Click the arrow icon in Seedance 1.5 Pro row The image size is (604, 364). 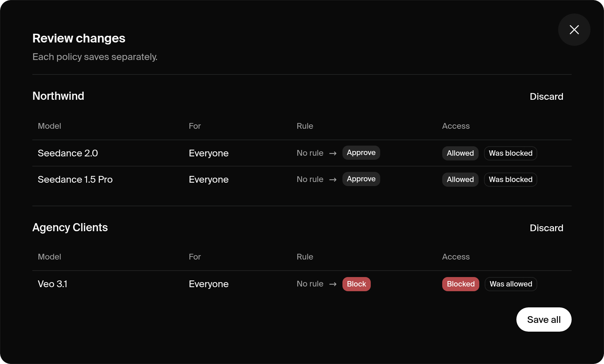click(333, 180)
